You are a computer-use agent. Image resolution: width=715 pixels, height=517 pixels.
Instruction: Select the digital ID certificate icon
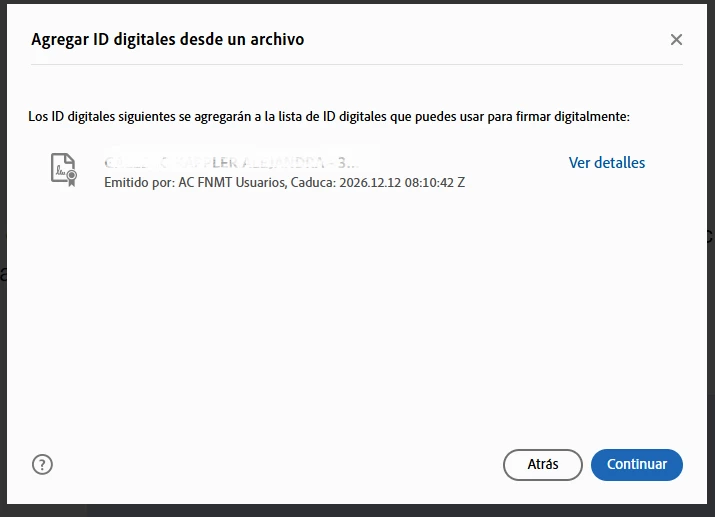click(x=64, y=170)
